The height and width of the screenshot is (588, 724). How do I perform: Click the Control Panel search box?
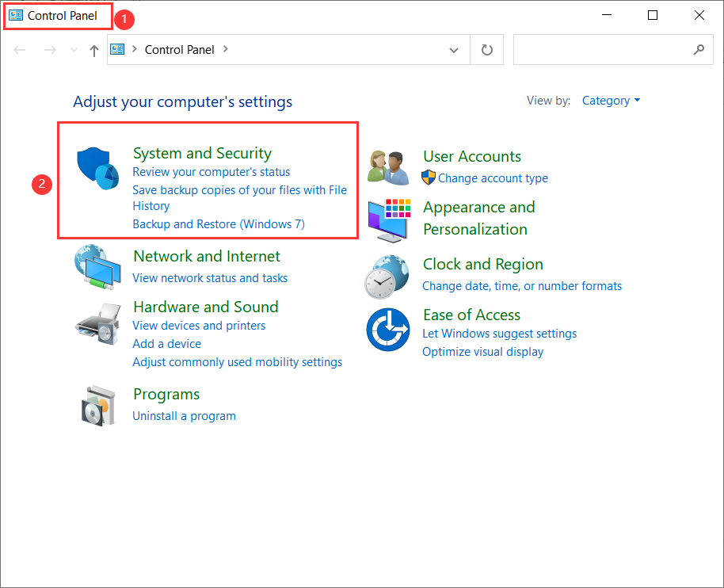[602, 49]
